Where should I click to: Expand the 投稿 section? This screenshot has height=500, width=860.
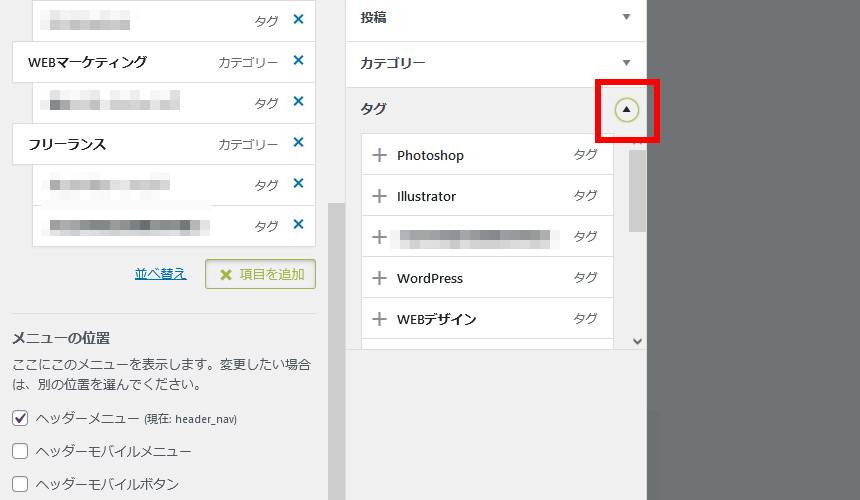tap(626, 17)
